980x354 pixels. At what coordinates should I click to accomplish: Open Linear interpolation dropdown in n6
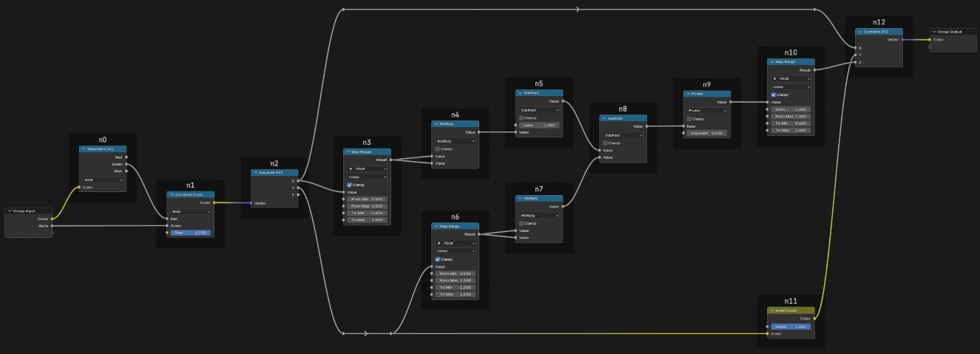point(455,251)
